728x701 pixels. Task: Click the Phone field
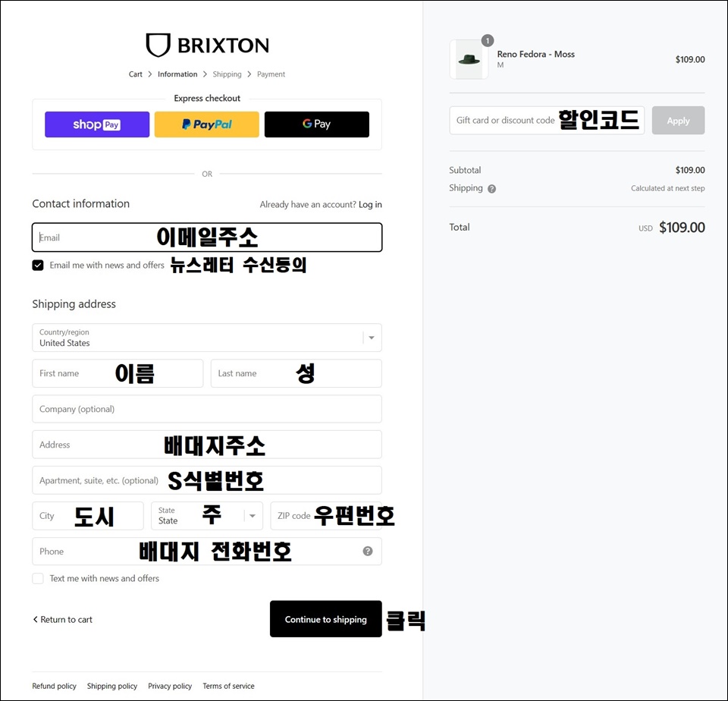pos(207,552)
